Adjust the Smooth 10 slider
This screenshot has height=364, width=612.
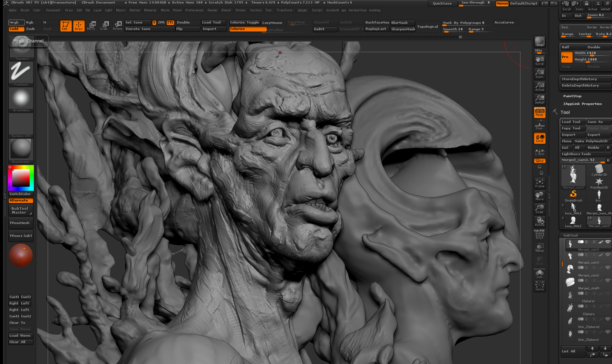point(454,29)
